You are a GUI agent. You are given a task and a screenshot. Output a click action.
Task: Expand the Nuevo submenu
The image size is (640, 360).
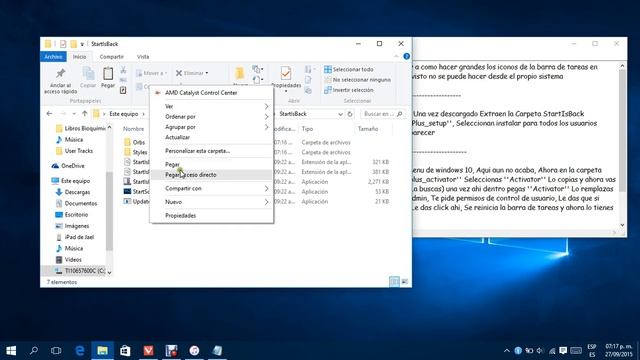click(211, 202)
